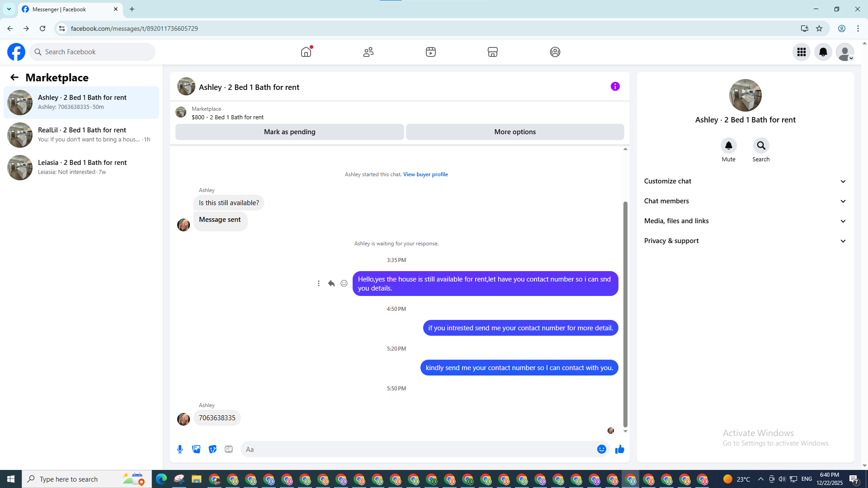868x488 pixels.
Task: Click Mark as pending button
Action: pyautogui.click(x=289, y=132)
